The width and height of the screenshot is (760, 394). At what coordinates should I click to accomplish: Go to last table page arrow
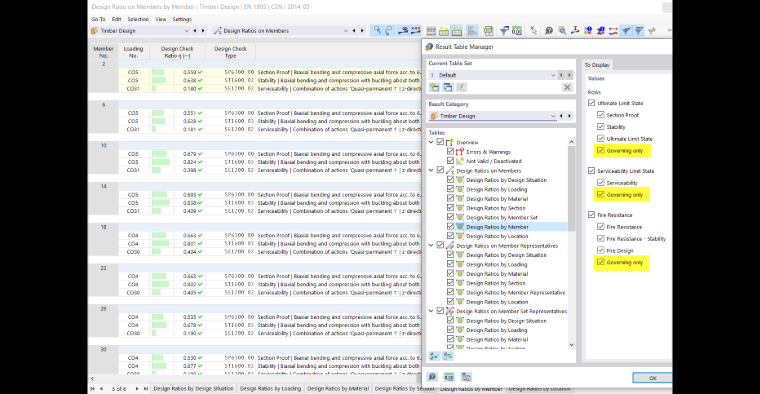point(145,389)
